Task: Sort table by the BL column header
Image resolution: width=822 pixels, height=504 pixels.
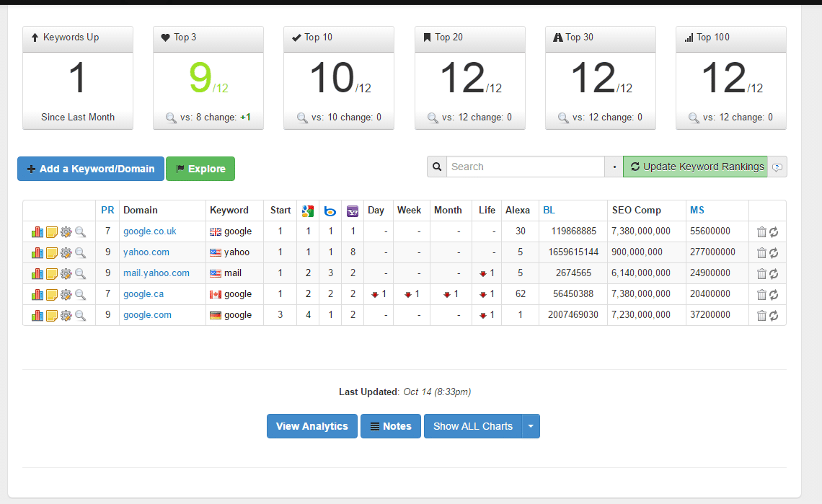Action: pos(549,211)
